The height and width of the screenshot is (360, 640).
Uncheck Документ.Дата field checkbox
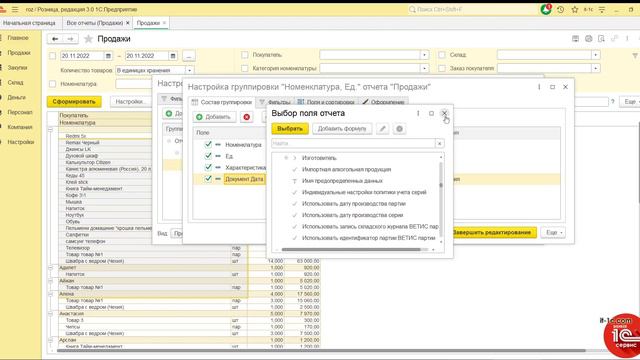(208, 179)
